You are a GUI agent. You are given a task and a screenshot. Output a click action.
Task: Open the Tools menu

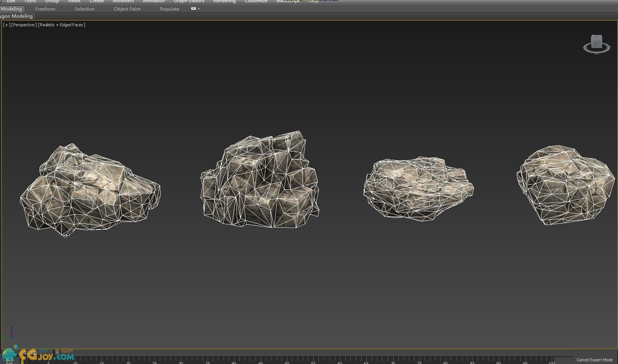pos(30,2)
